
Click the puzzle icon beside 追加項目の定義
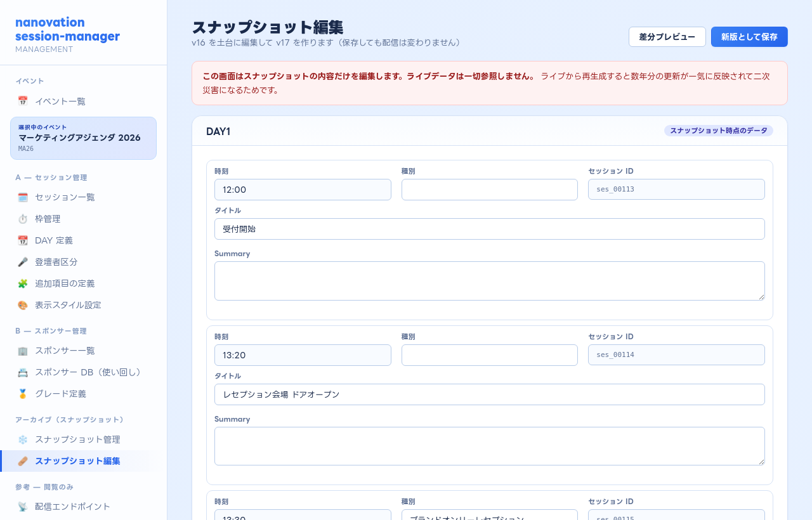(x=23, y=283)
